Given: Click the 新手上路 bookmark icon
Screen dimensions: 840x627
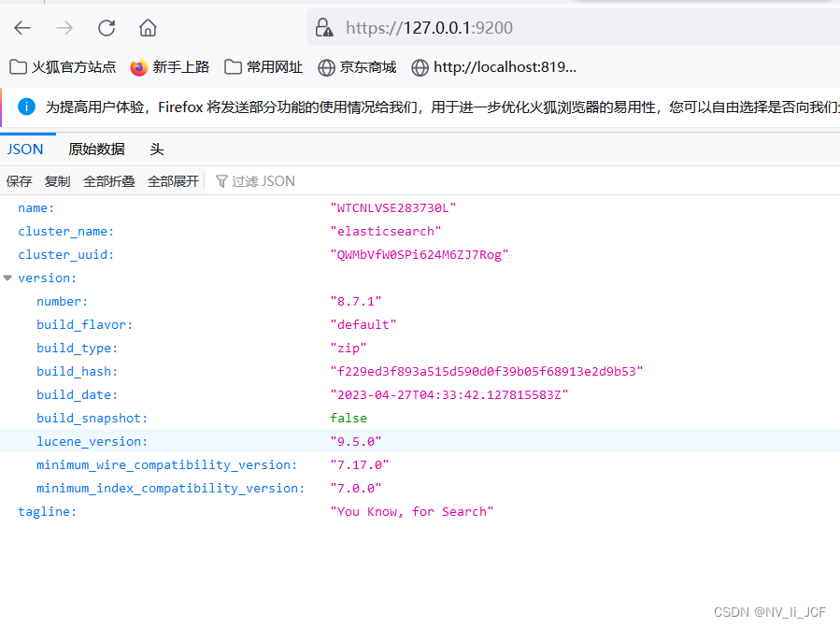Looking at the screenshot, I should tap(138, 66).
